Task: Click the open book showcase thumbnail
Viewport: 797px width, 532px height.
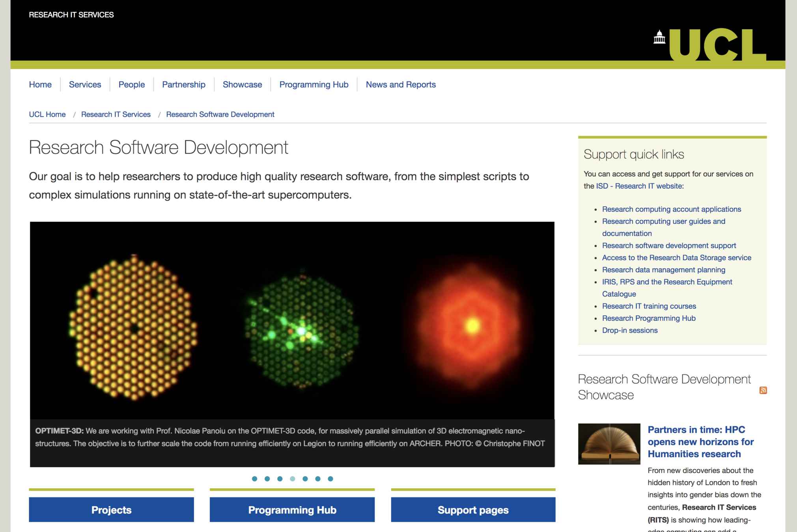Action: click(609, 444)
